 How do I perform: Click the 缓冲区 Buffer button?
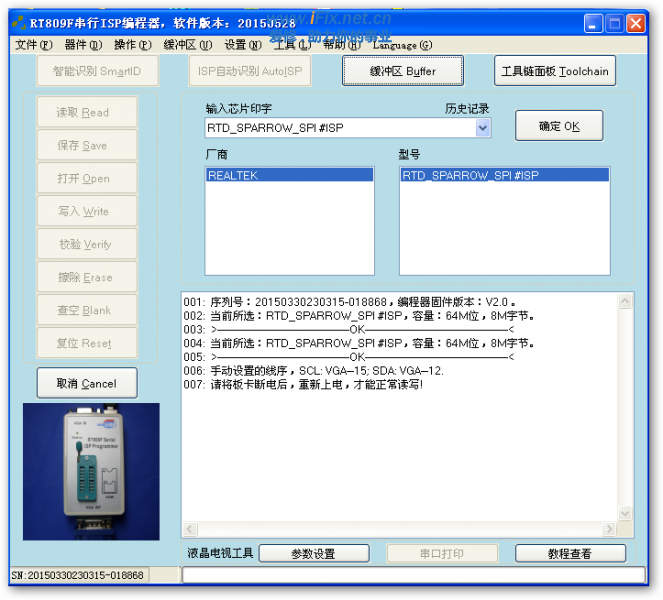[x=403, y=71]
